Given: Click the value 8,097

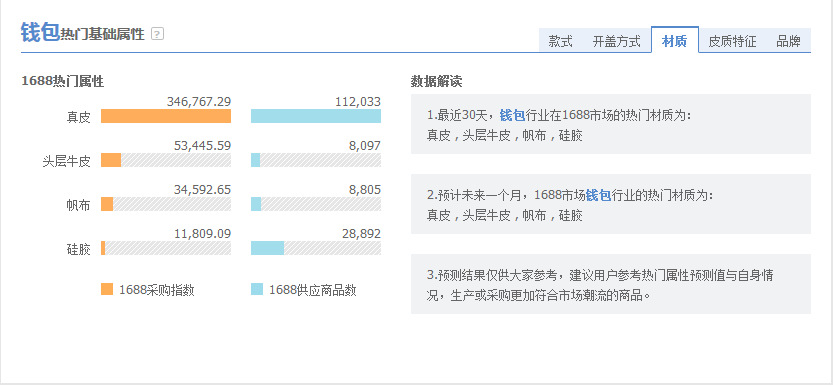Looking at the screenshot, I should [x=365, y=146].
